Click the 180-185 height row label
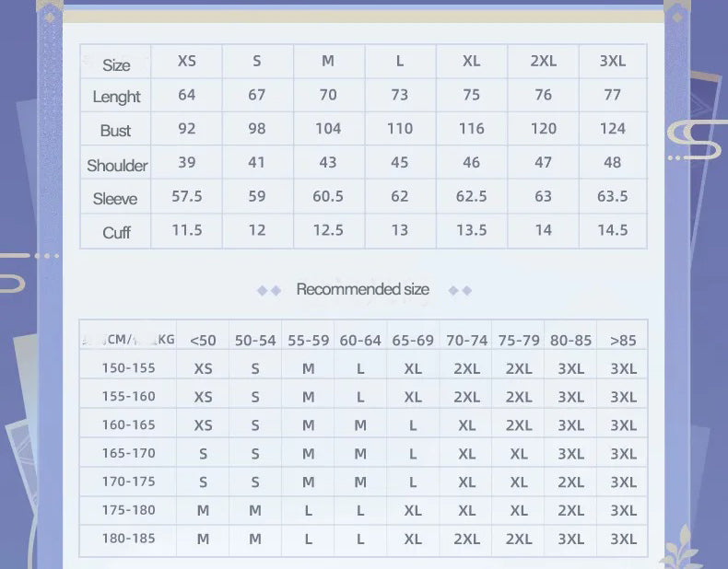 [129, 538]
